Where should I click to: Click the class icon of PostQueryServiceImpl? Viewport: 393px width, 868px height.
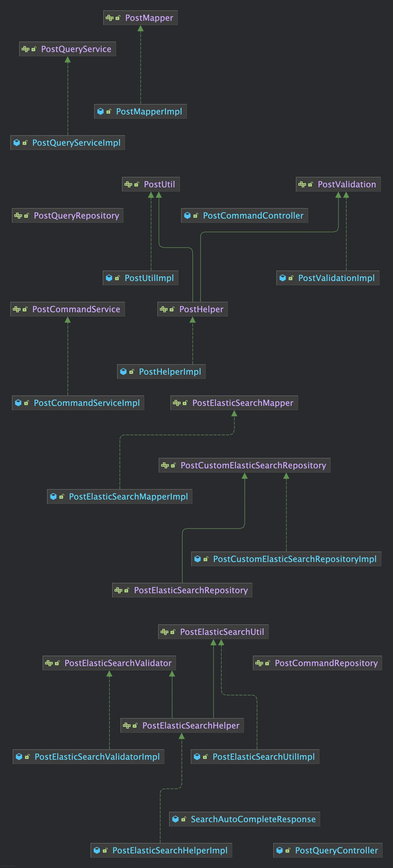16,143
